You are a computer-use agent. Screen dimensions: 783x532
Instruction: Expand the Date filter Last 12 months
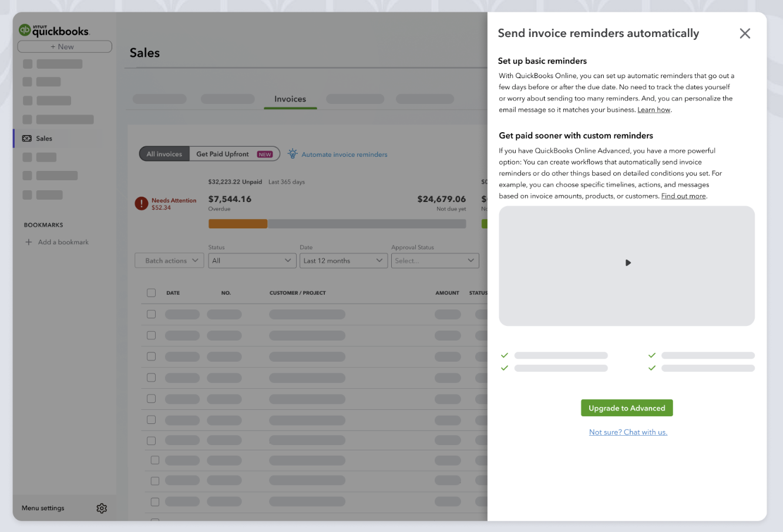tap(344, 261)
